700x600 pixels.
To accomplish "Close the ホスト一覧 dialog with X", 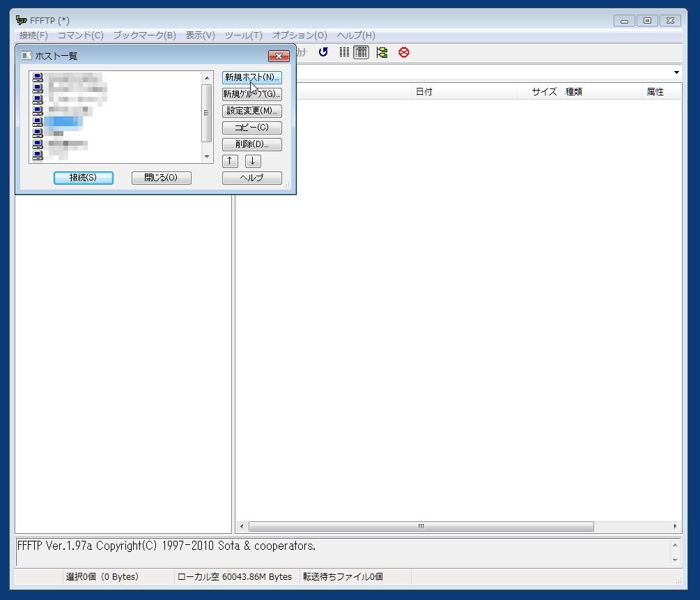I will (x=279, y=56).
